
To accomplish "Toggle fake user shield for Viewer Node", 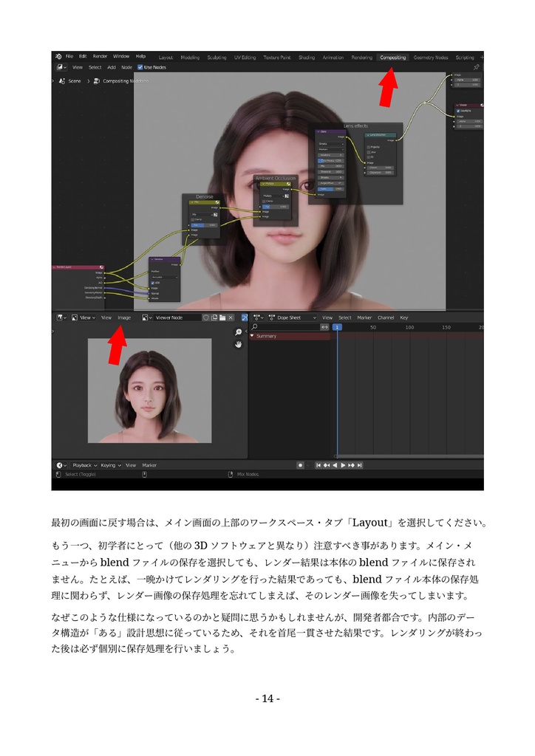I will point(206,317).
